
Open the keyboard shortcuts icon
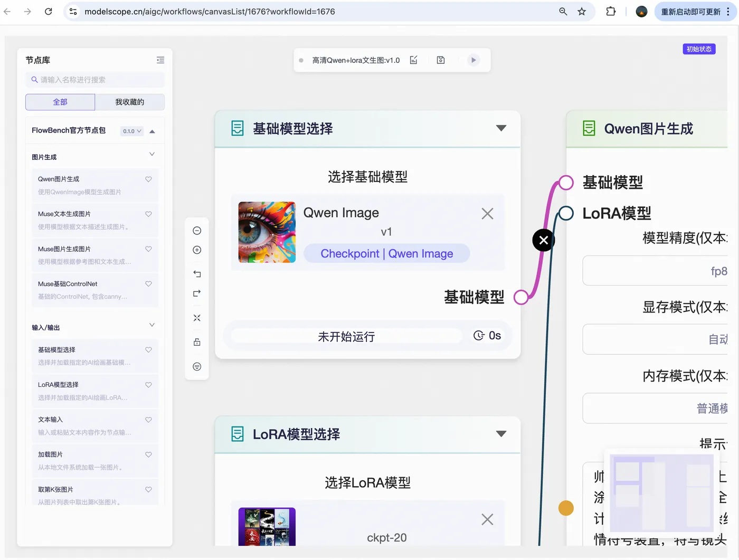point(197,367)
